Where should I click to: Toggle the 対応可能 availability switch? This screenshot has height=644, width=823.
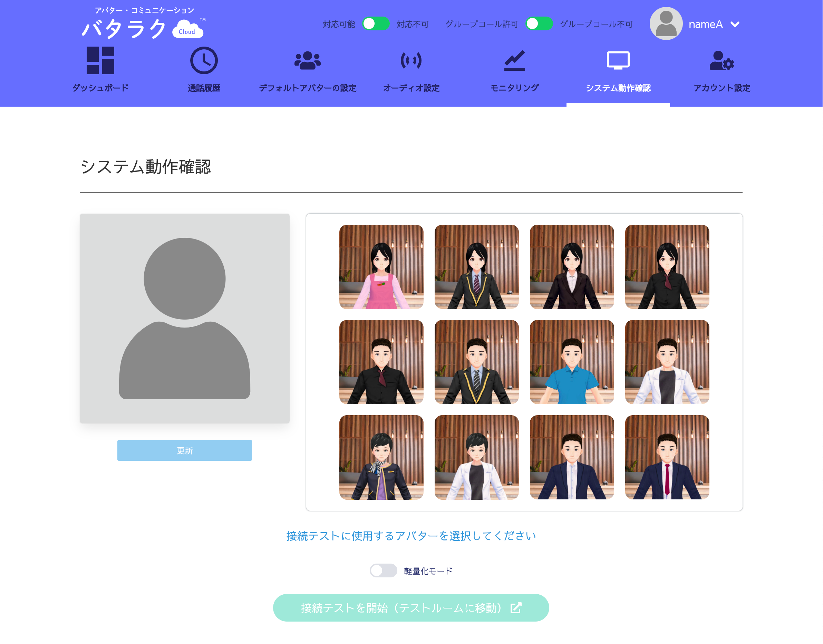[x=376, y=24]
